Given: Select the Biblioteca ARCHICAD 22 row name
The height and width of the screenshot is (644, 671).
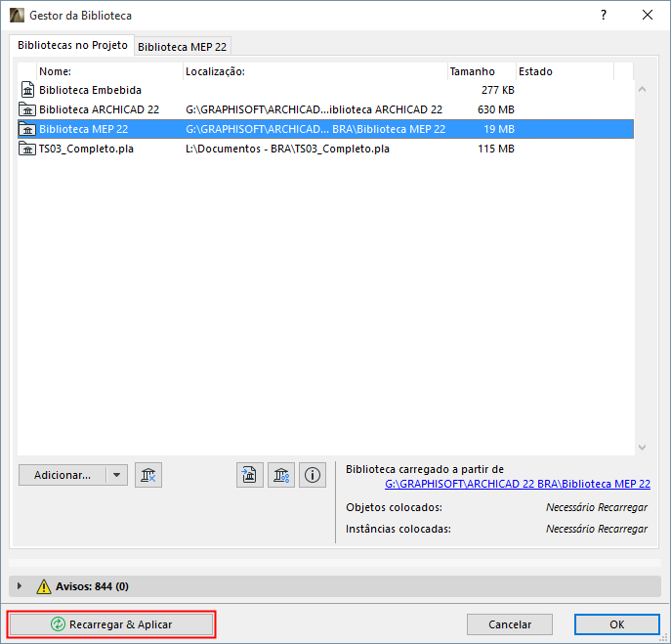Looking at the screenshot, I should point(99,109).
